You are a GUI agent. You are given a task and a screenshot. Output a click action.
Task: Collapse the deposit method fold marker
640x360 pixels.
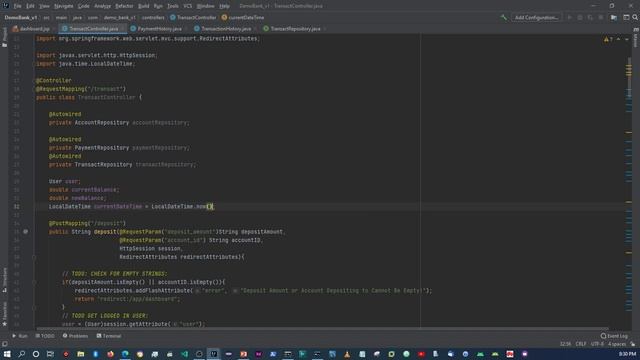(34, 257)
